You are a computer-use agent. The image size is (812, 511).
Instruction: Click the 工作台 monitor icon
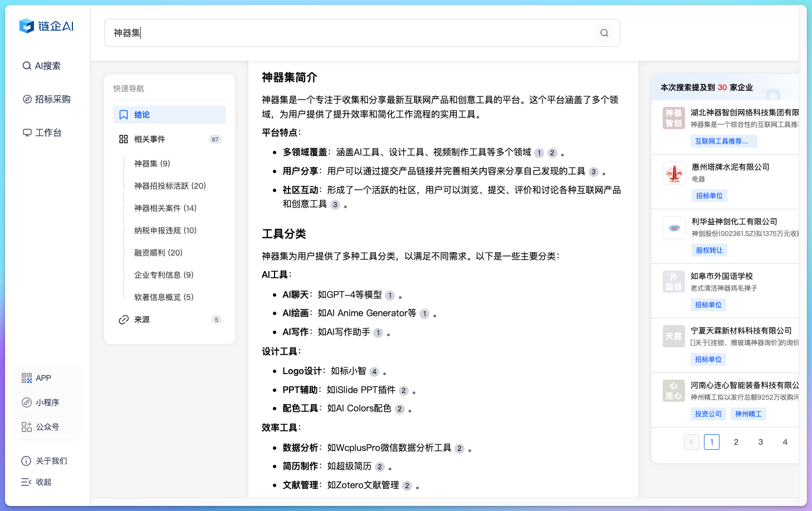[x=27, y=132]
